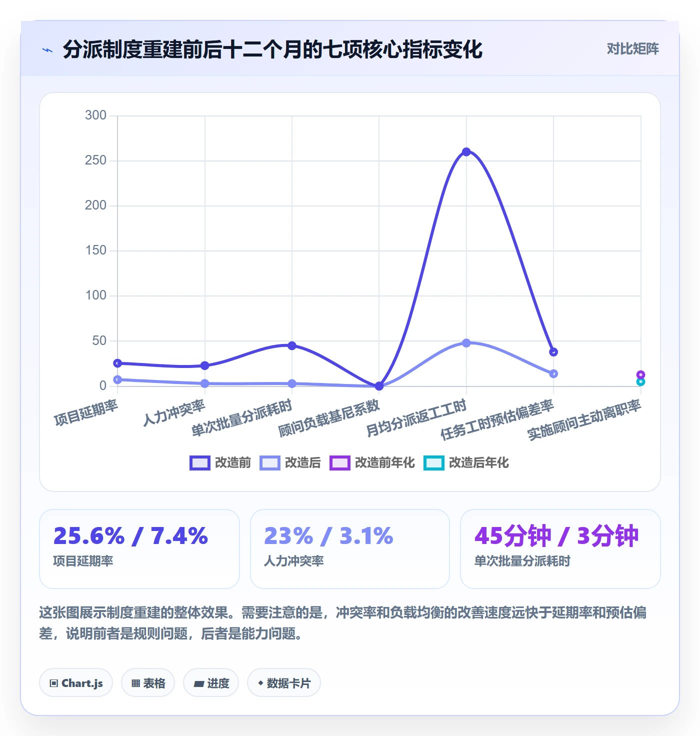This screenshot has width=700, height=736.
Task: Select the cyan 改造后年化 point for 实施顾问主动离职率
Action: coord(640,382)
